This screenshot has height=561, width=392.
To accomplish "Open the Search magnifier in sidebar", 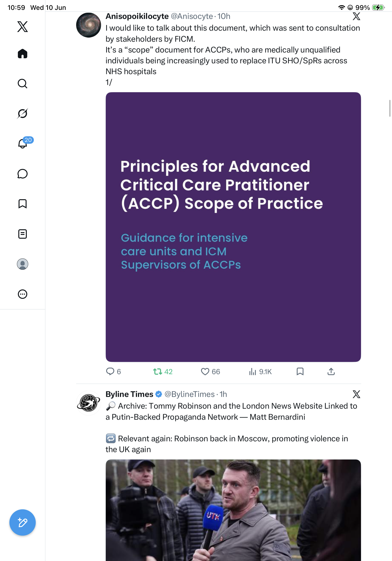I will pyautogui.click(x=23, y=84).
